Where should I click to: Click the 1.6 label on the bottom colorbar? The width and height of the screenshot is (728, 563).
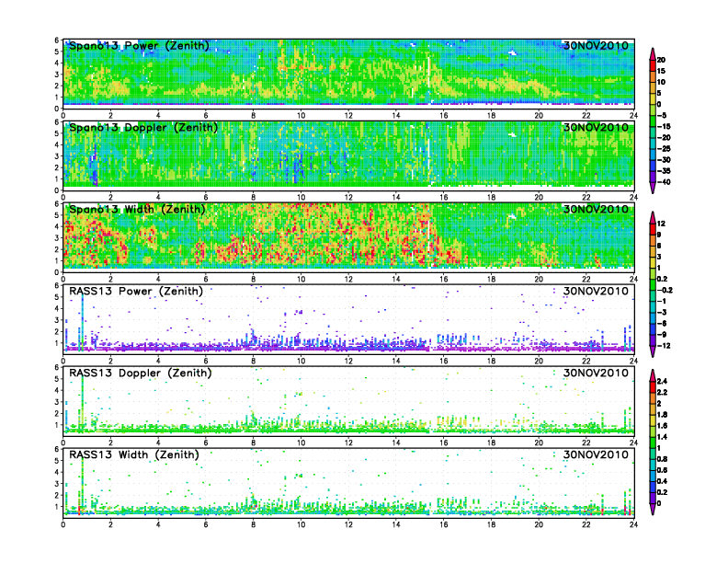click(662, 426)
